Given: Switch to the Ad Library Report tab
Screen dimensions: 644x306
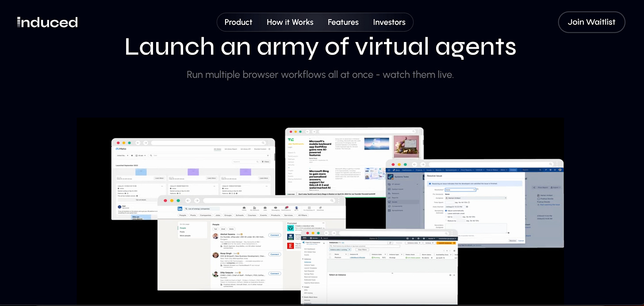Looking at the screenshot, I should (x=231, y=149).
